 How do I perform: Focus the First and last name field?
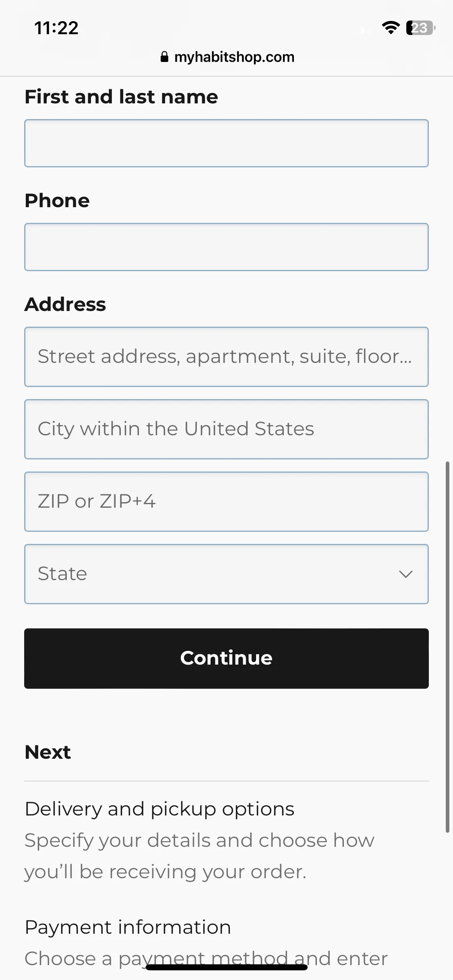(226, 143)
